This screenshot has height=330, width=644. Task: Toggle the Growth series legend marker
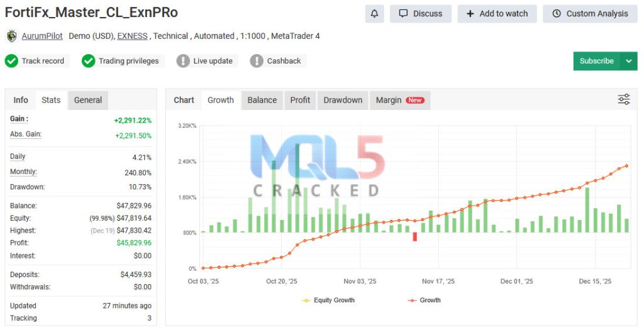412,300
